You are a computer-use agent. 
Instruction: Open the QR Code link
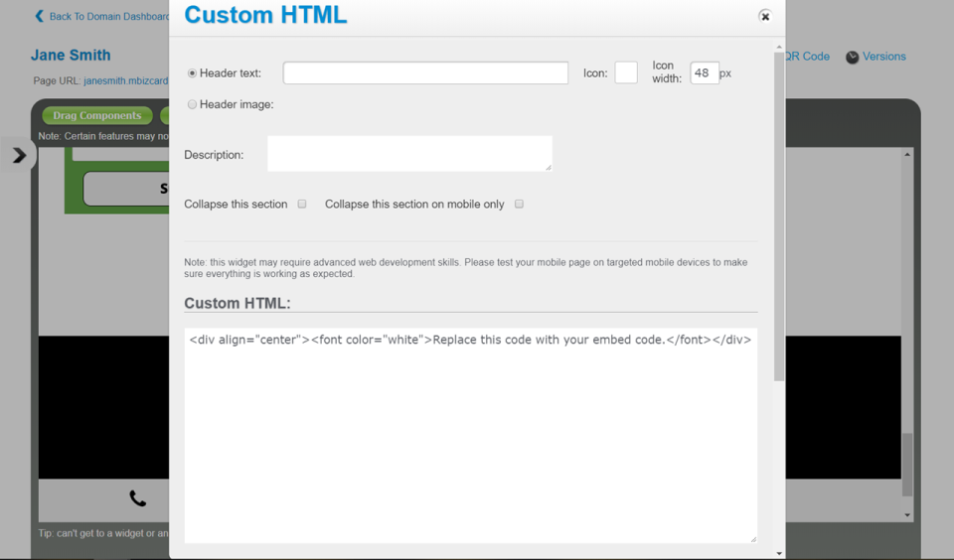807,57
